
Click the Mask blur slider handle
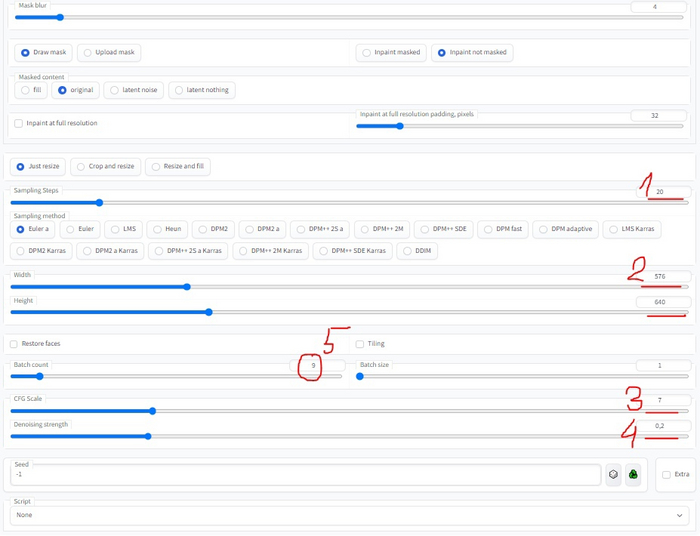[60, 17]
